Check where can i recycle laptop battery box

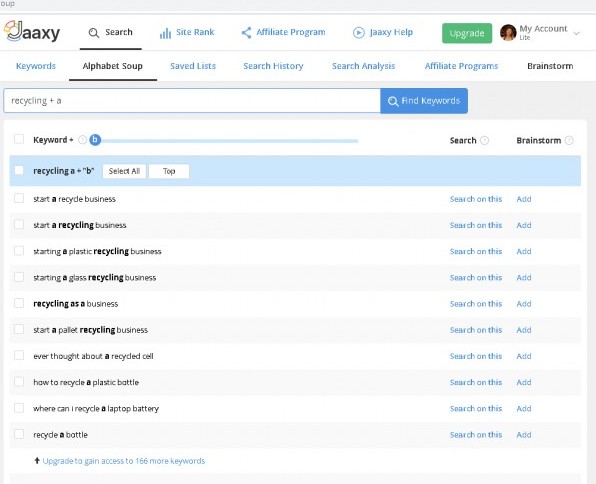click(19, 408)
